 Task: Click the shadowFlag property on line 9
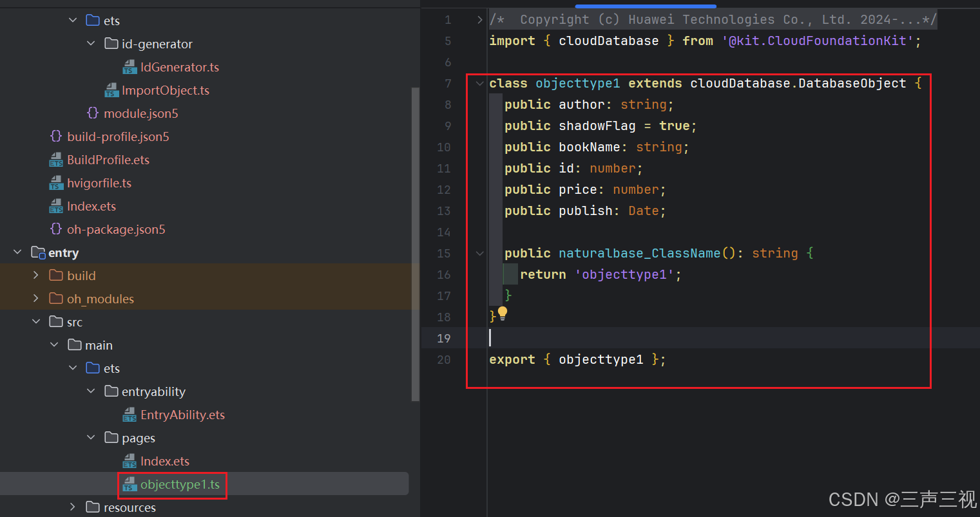[x=597, y=126]
